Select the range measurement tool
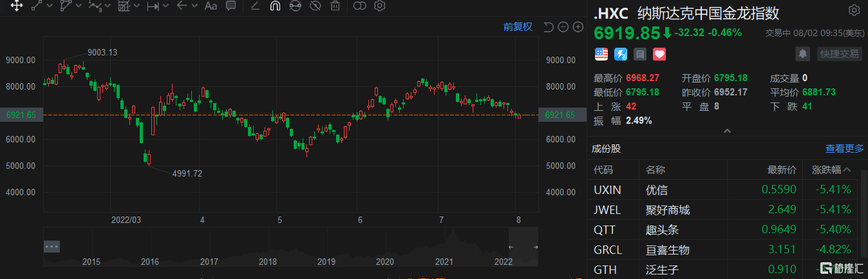The height and width of the screenshot is (279, 868). point(153,6)
